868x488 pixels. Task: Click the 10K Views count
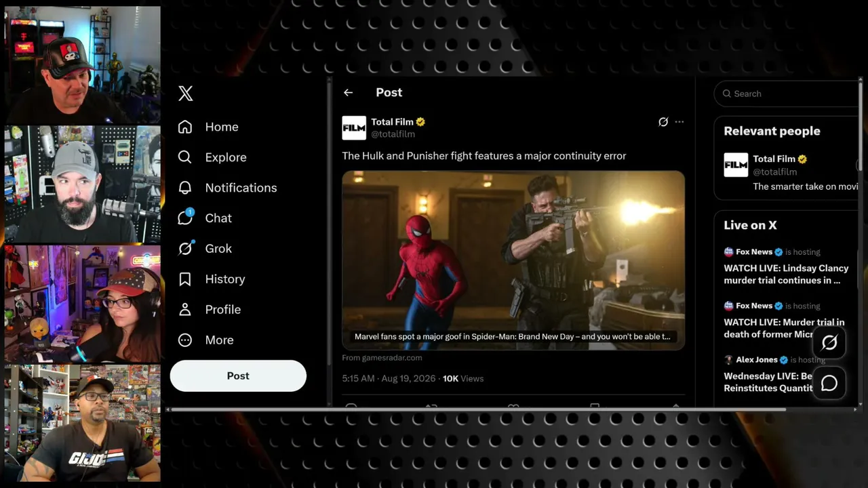point(463,379)
